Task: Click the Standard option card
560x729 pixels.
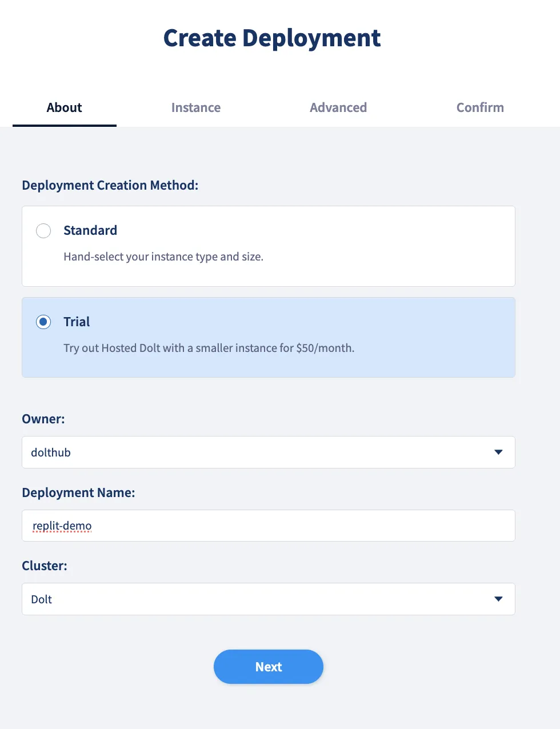Action: (x=269, y=246)
